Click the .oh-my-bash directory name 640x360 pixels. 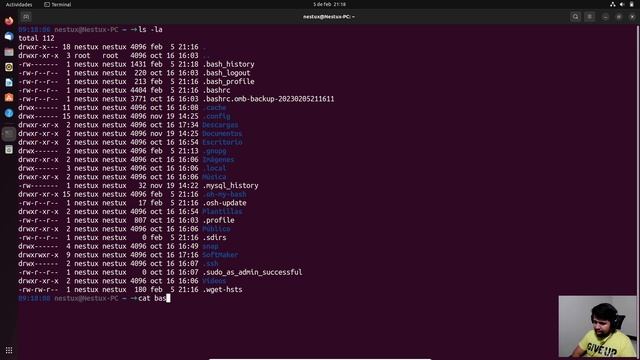click(224, 194)
